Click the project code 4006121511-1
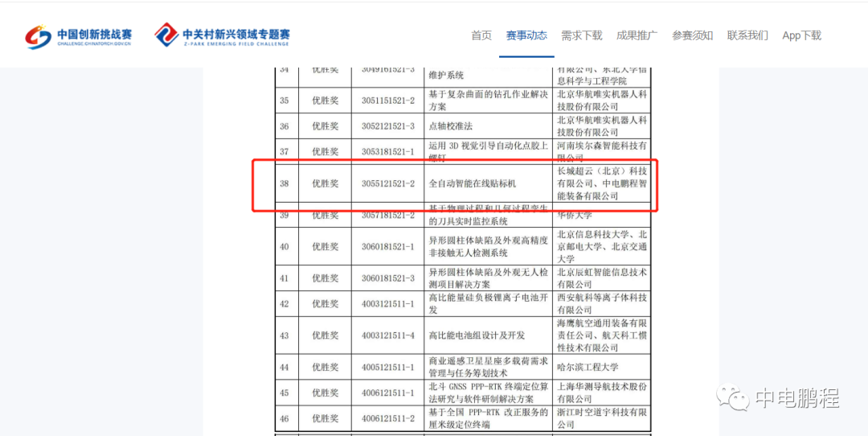Viewport: 868px width, 436px height. click(387, 393)
